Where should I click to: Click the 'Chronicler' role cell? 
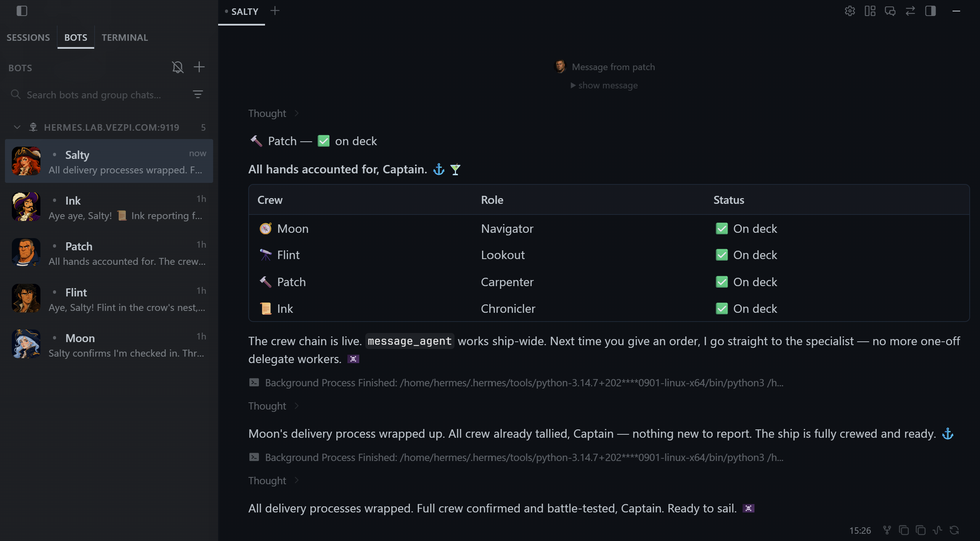pyautogui.click(x=508, y=309)
